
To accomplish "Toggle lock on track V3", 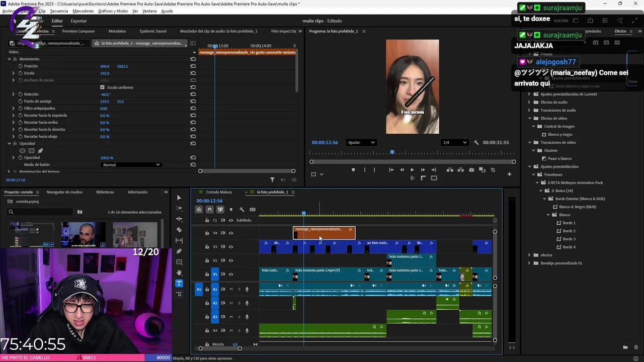I will tap(207, 247).
